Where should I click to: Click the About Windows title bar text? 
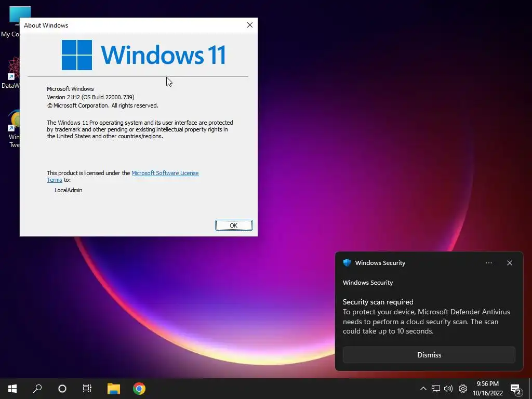[x=46, y=25]
